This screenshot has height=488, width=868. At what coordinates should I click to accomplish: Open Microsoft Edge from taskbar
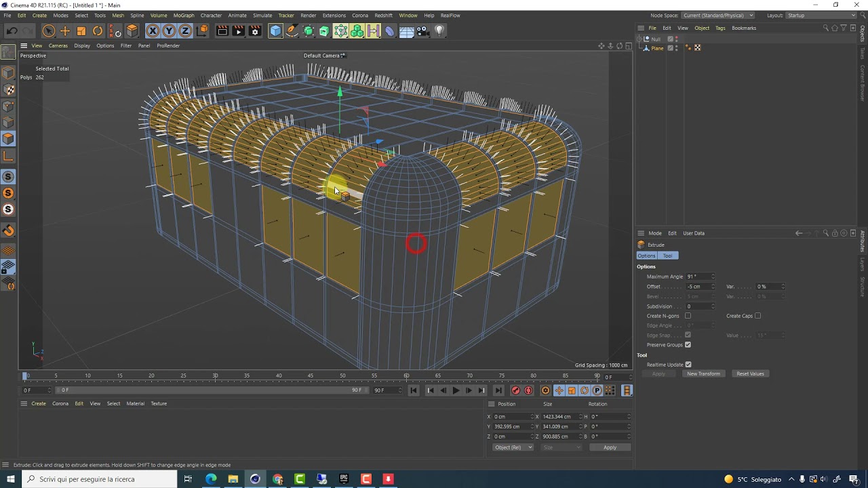[x=211, y=479]
